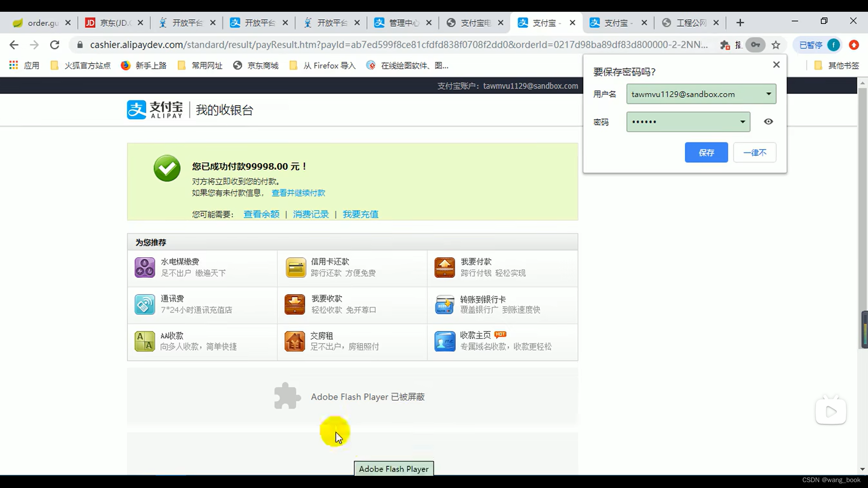This screenshot has width=868, height=488.
Task: Click 保存 to save the password
Action: tap(706, 153)
